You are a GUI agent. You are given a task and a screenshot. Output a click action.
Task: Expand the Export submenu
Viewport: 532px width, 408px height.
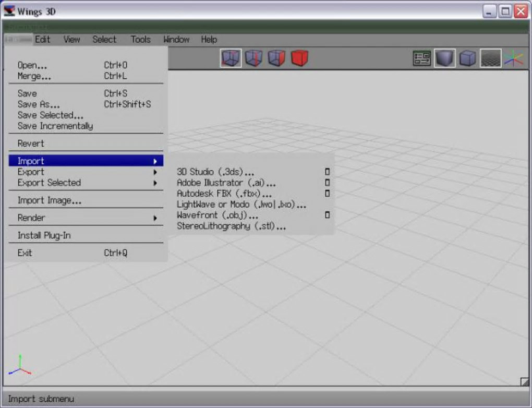pos(86,172)
